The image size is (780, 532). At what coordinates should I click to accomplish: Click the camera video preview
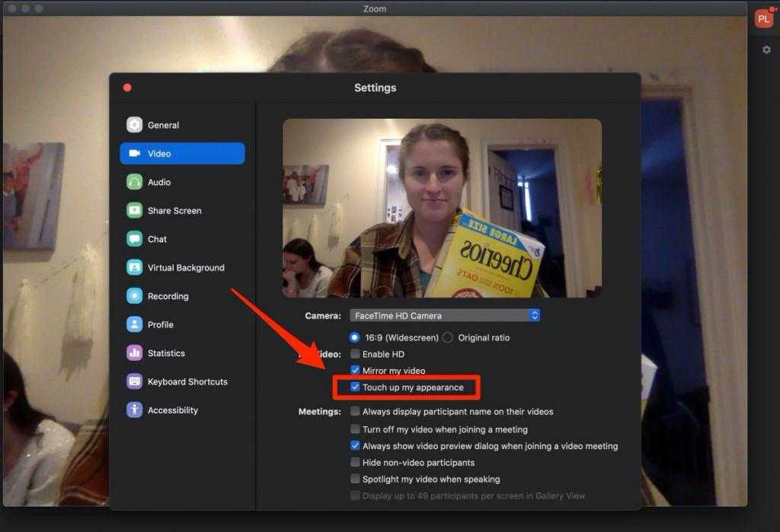click(442, 208)
